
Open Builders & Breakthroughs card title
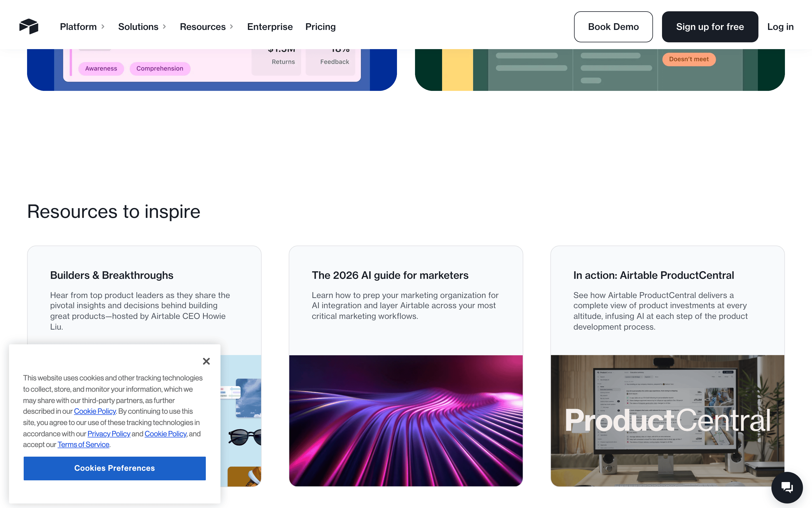tap(112, 275)
